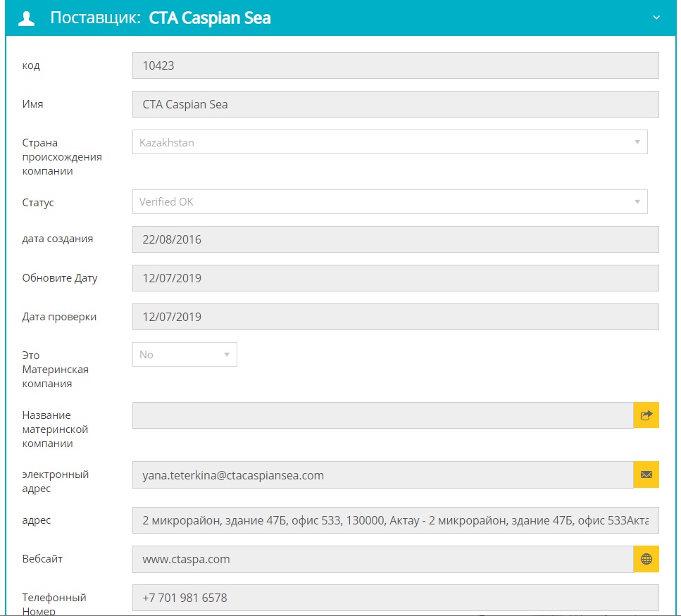The width and height of the screenshot is (681, 616).
Task: Collapse the supplier panel with header chevron
Action: point(656,18)
